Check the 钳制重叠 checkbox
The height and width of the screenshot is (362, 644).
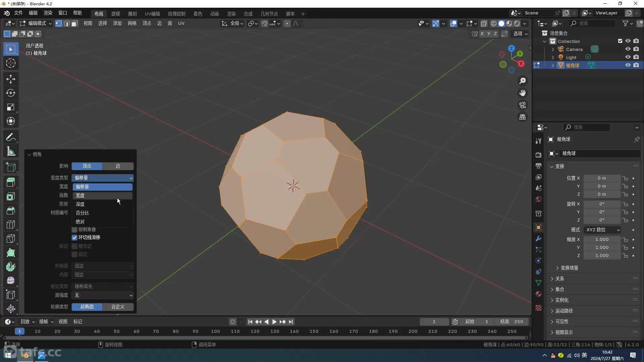click(x=74, y=230)
